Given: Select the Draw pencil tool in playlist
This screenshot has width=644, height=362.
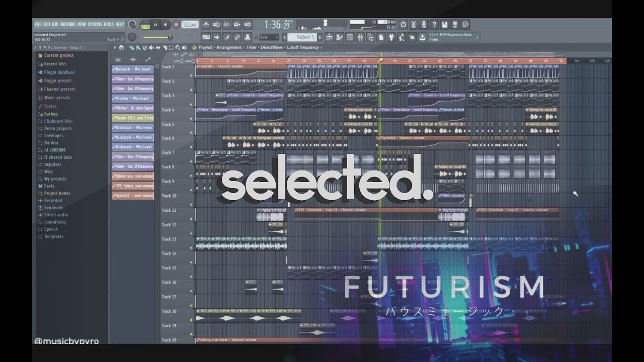Looking at the screenshot, I should tap(131, 47).
